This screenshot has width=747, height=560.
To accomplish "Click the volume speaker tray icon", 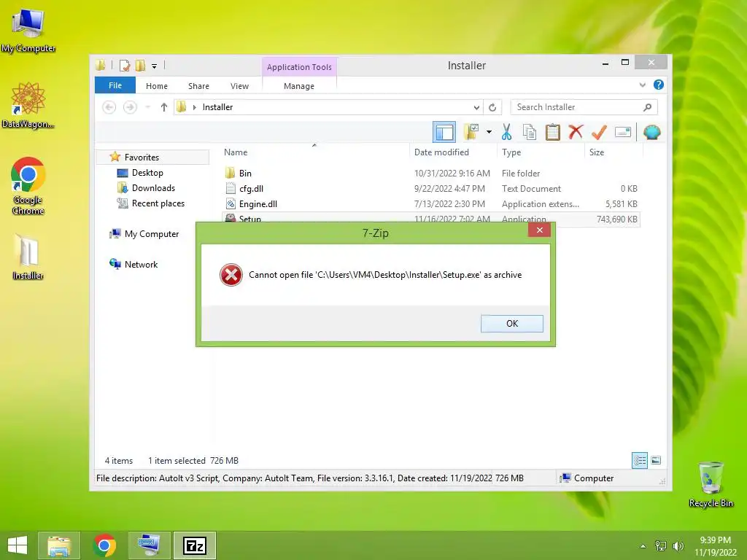I will point(678,546).
